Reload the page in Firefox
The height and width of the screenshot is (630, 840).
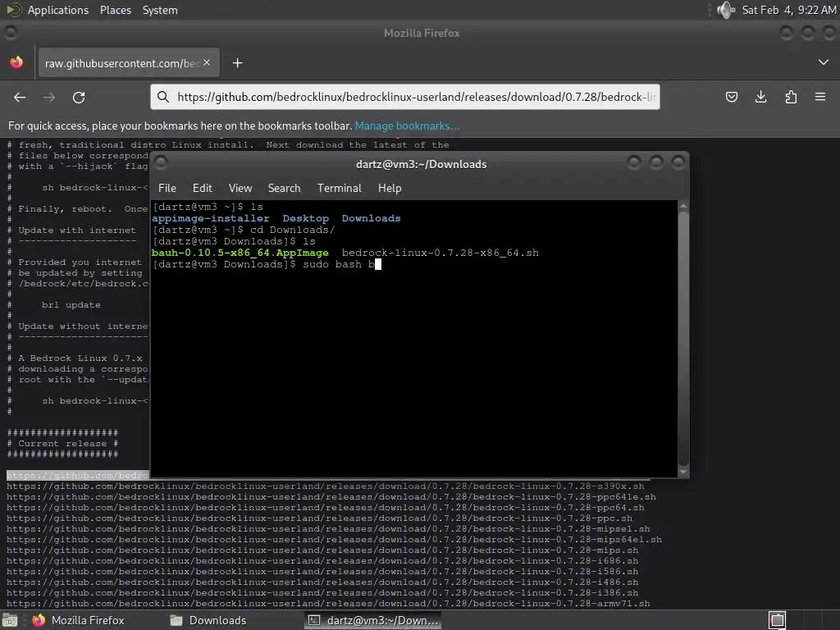pyautogui.click(x=79, y=97)
